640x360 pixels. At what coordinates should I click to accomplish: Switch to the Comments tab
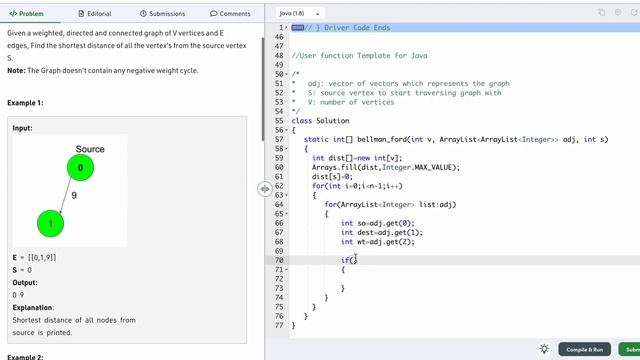(x=230, y=13)
